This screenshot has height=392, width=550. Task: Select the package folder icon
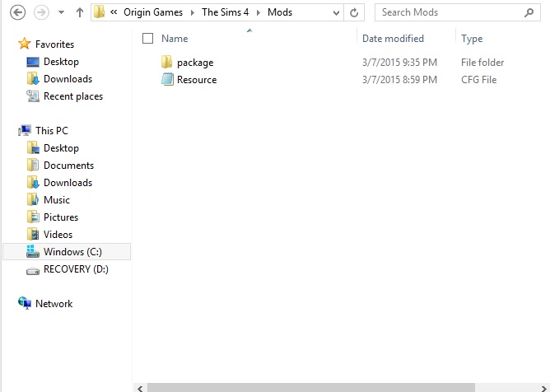167,62
